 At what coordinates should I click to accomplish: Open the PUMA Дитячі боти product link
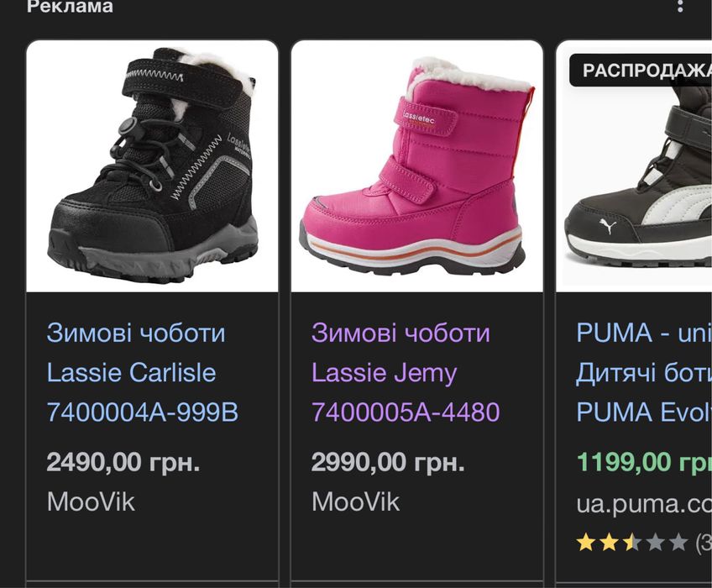coord(643,372)
